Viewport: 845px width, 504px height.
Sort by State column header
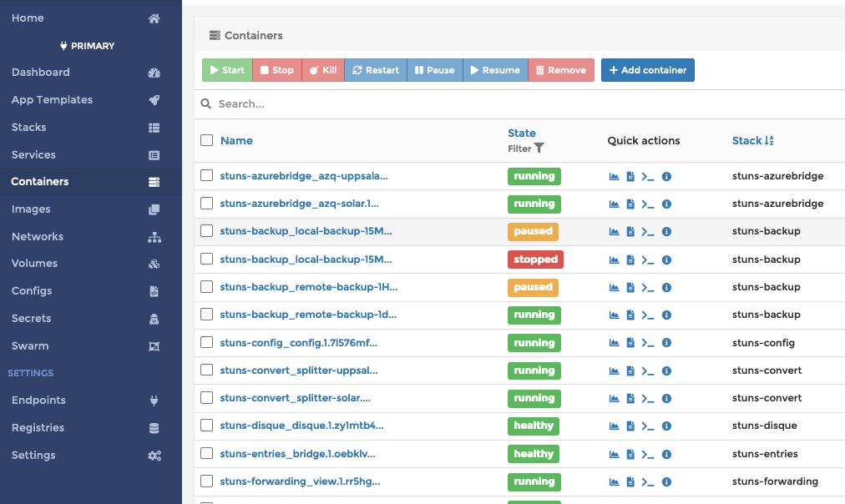(522, 133)
